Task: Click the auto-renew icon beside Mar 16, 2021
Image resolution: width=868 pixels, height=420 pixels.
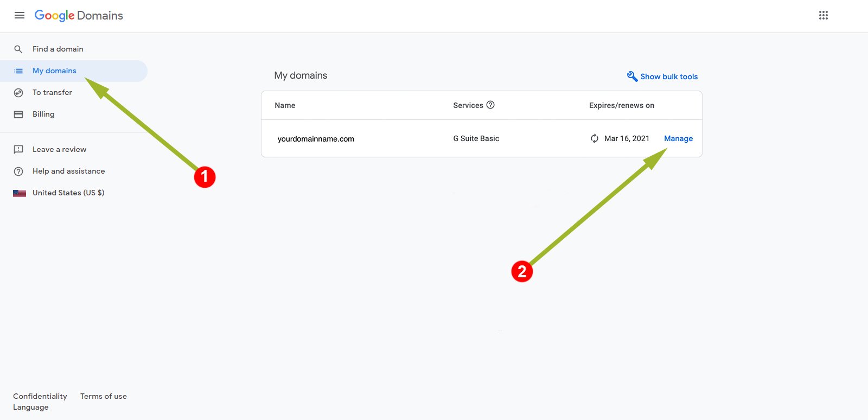Action: (x=595, y=138)
